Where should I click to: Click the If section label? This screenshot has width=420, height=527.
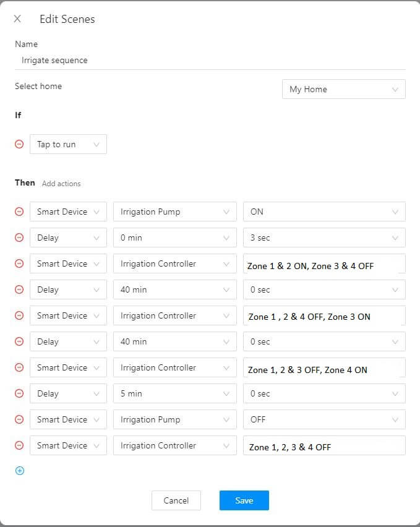(18, 115)
